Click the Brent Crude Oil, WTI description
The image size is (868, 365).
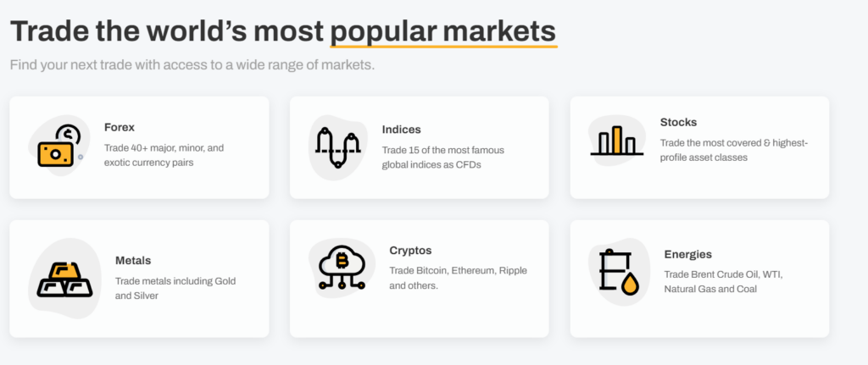click(736, 281)
